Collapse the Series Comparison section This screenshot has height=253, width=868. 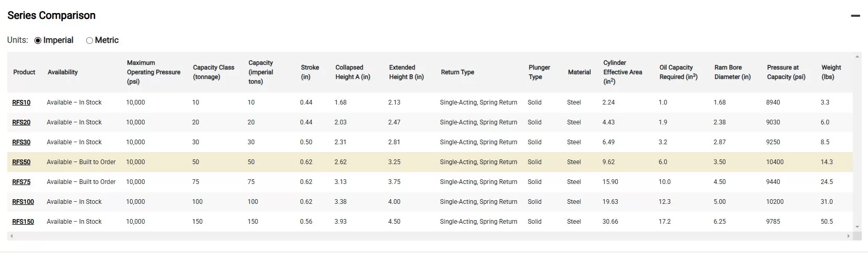tap(855, 16)
